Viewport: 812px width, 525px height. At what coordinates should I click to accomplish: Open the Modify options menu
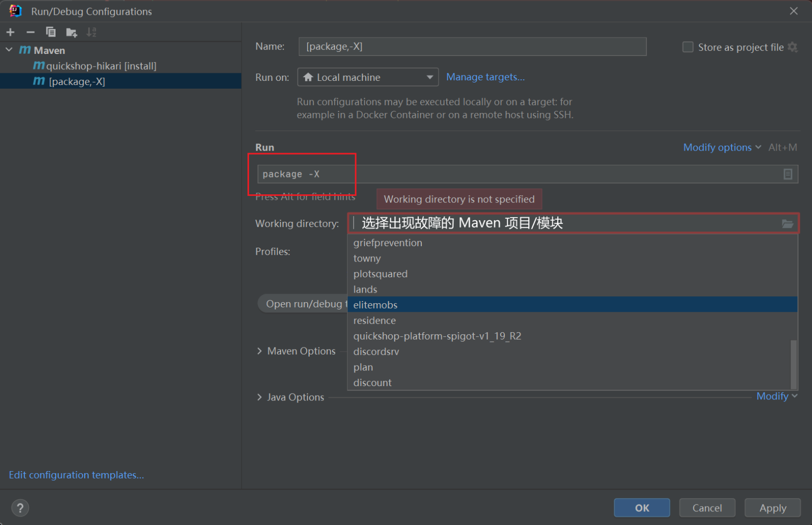tap(717, 147)
